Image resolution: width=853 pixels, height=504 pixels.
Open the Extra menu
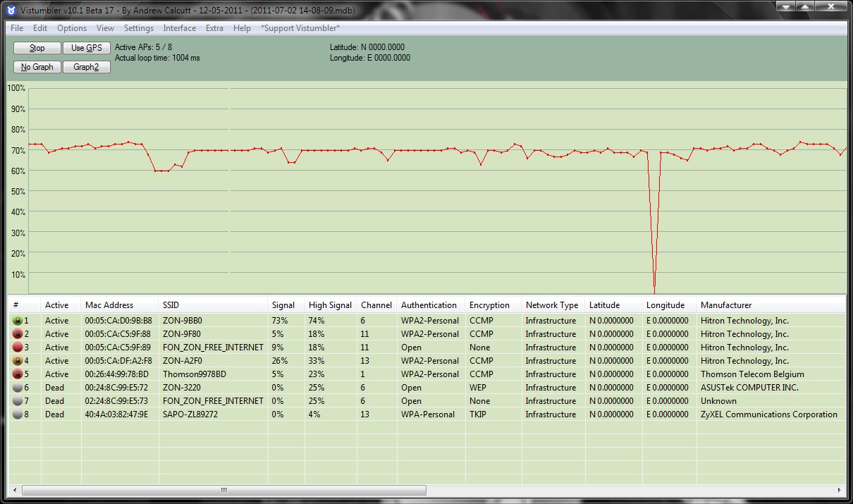(215, 28)
